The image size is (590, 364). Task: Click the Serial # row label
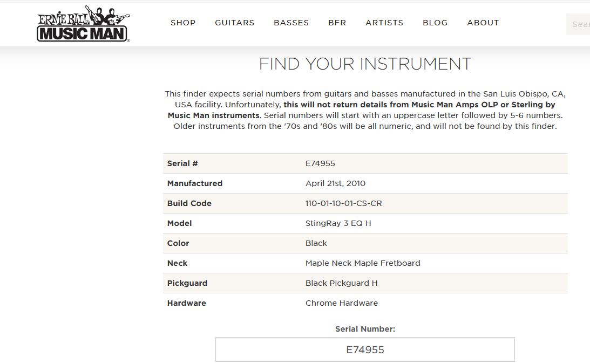coord(182,163)
